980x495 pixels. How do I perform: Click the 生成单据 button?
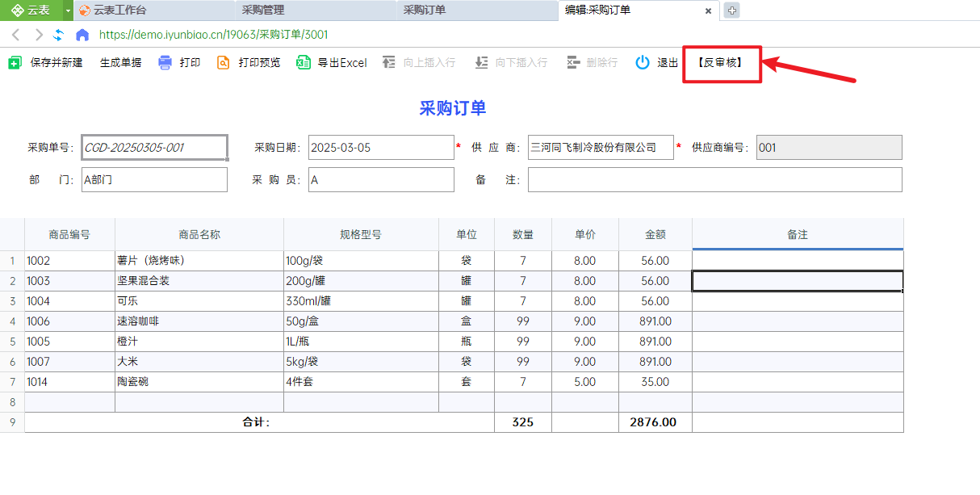pyautogui.click(x=121, y=62)
